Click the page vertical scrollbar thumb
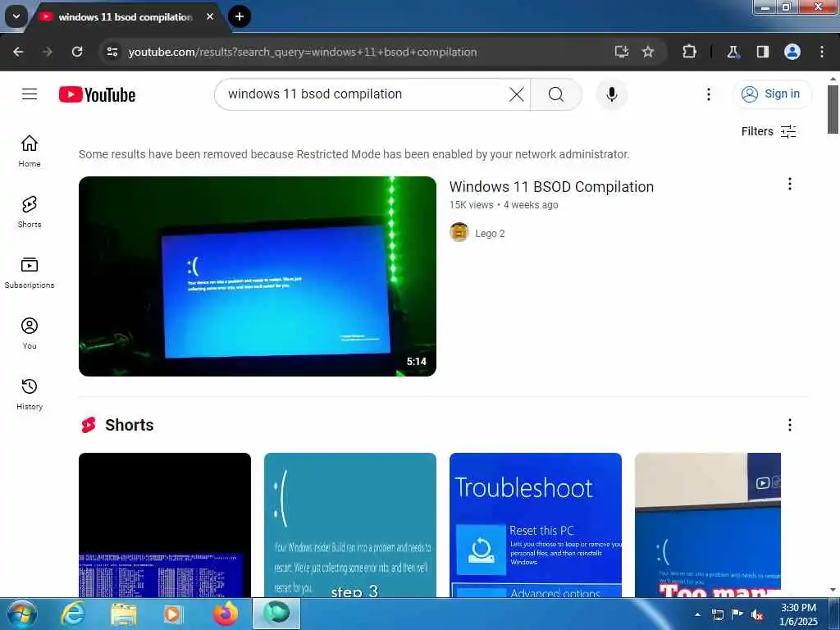Image resolution: width=840 pixels, height=630 pixels. pyautogui.click(x=833, y=109)
